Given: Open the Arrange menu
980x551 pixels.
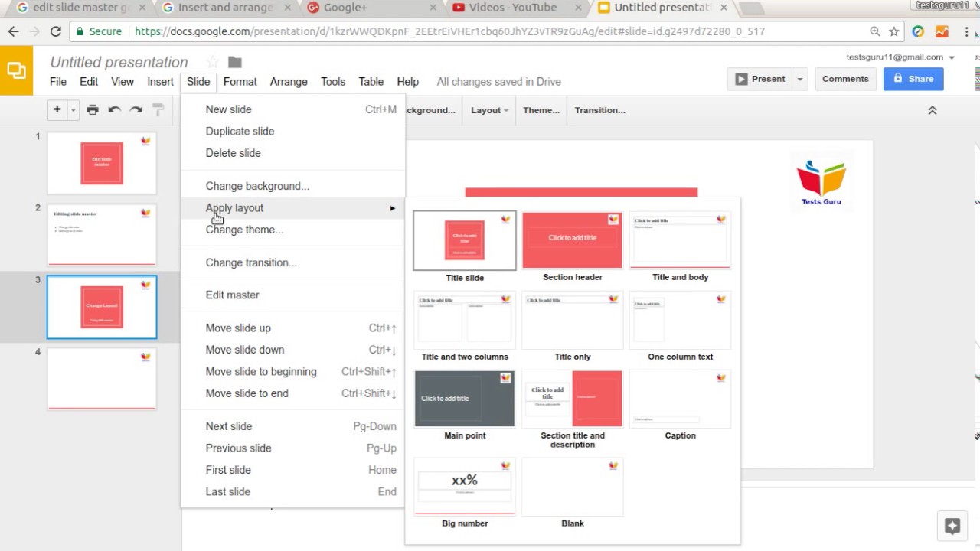Looking at the screenshot, I should click(x=289, y=82).
